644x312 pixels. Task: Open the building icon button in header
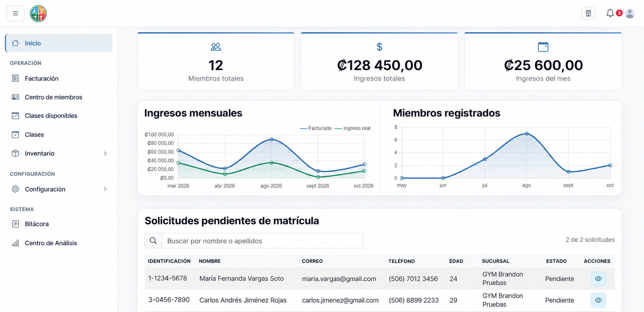click(588, 14)
